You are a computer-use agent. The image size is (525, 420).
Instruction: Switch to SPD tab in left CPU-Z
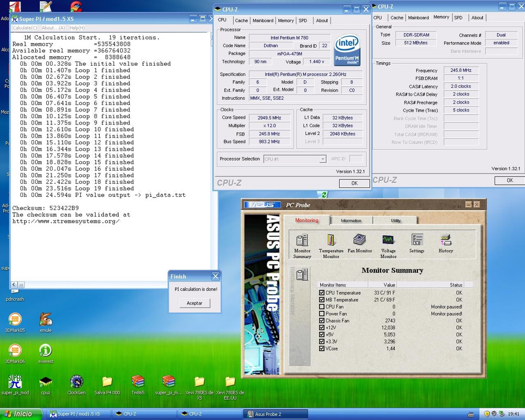pos(303,20)
